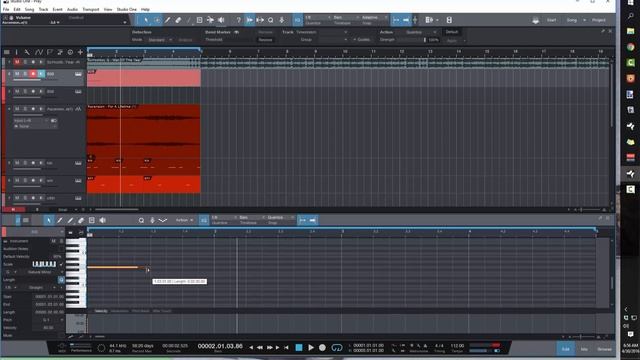Click the Play button in the transport
The width and height of the screenshot is (640, 360).
[x=311, y=347]
